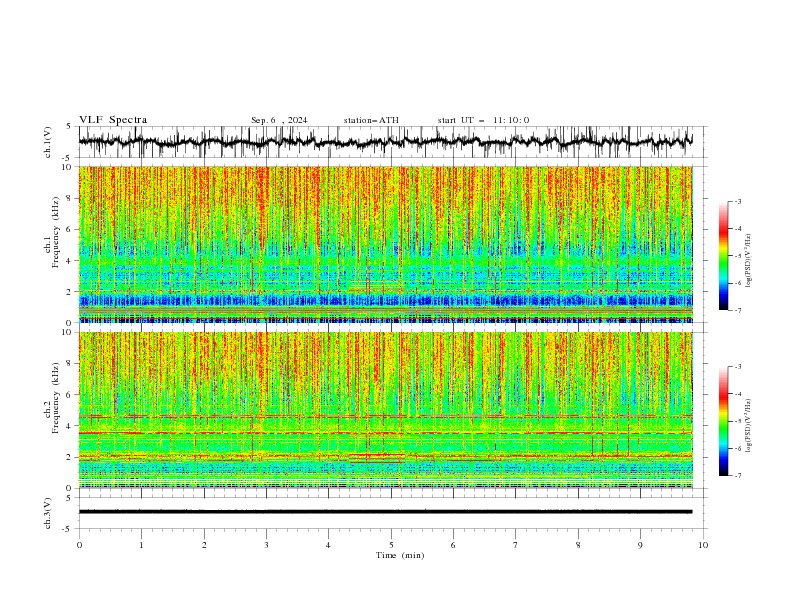The image size is (792, 612).
Task: Click the "-7" label on lower color bar
Action: 737,475
